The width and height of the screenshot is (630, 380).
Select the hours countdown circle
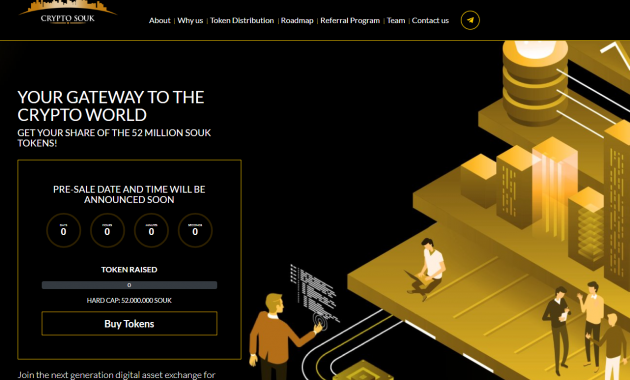tap(107, 230)
